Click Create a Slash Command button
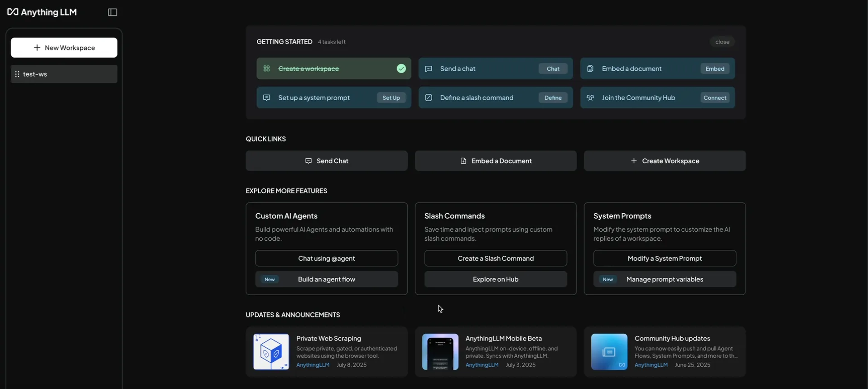The image size is (868, 389). (x=496, y=258)
